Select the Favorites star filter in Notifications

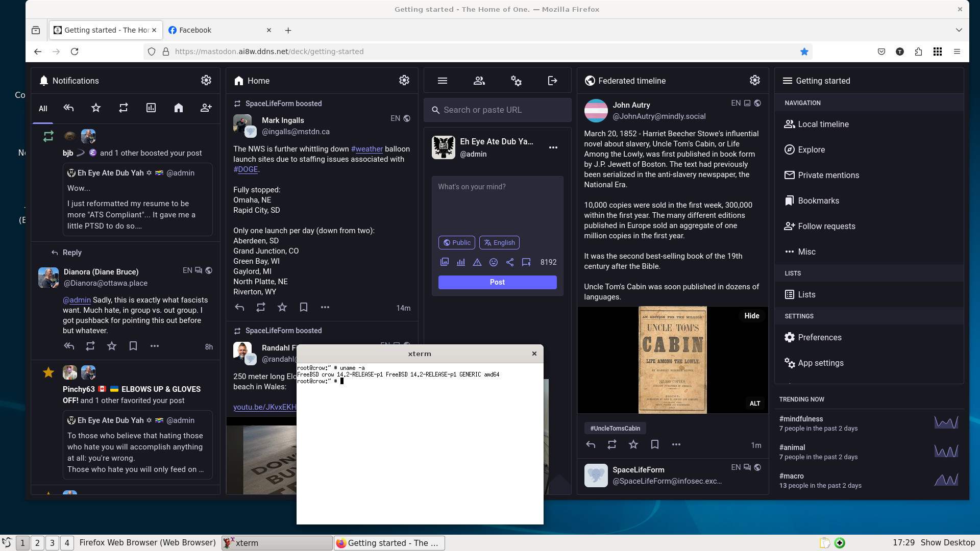coord(96,108)
